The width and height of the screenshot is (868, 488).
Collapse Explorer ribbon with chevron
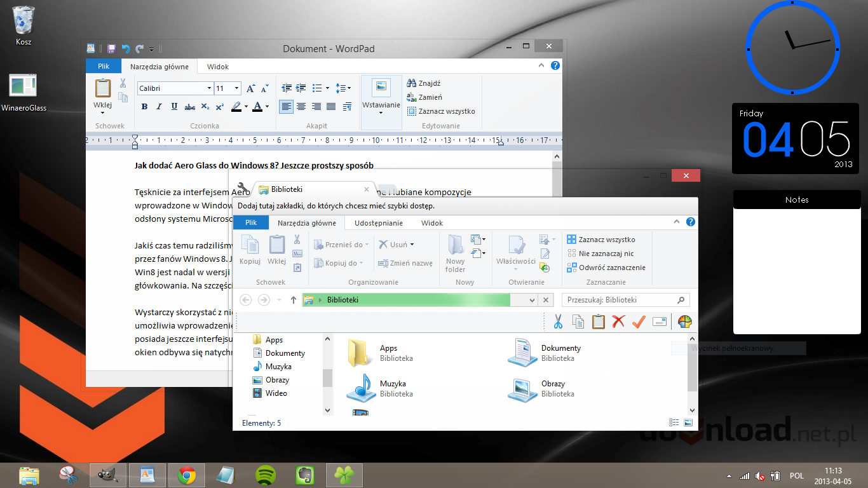pos(677,222)
